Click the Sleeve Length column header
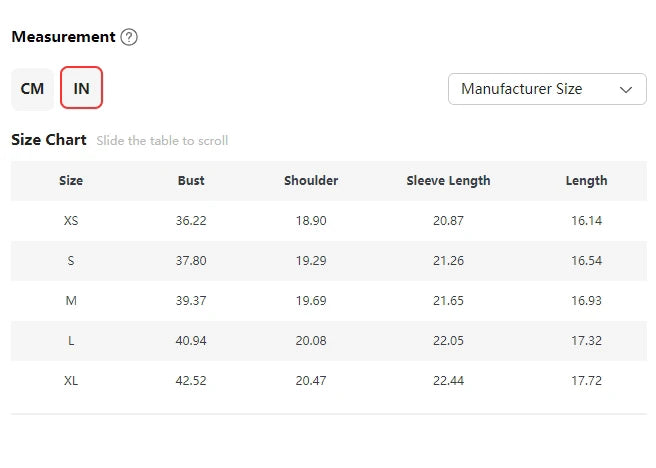656x468 pixels. (x=448, y=181)
